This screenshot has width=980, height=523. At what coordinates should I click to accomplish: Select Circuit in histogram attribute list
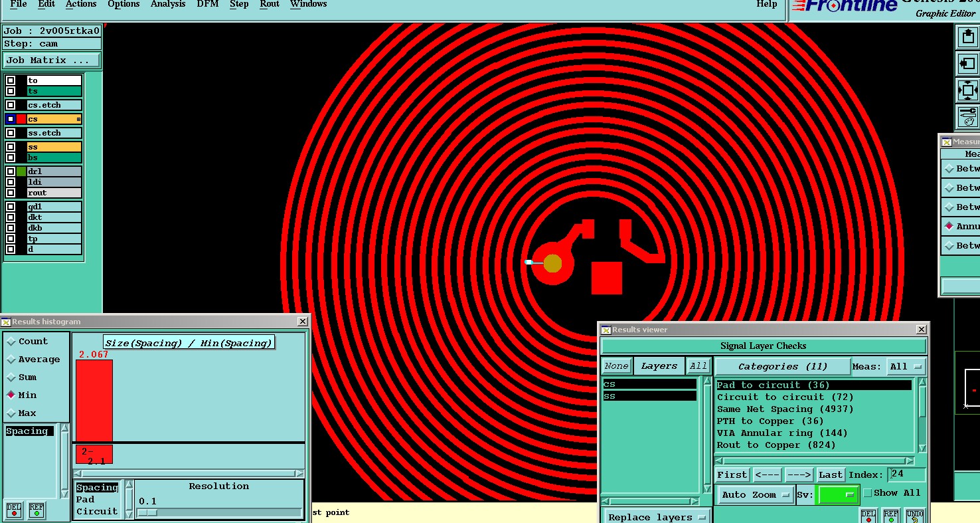pos(97,512)
